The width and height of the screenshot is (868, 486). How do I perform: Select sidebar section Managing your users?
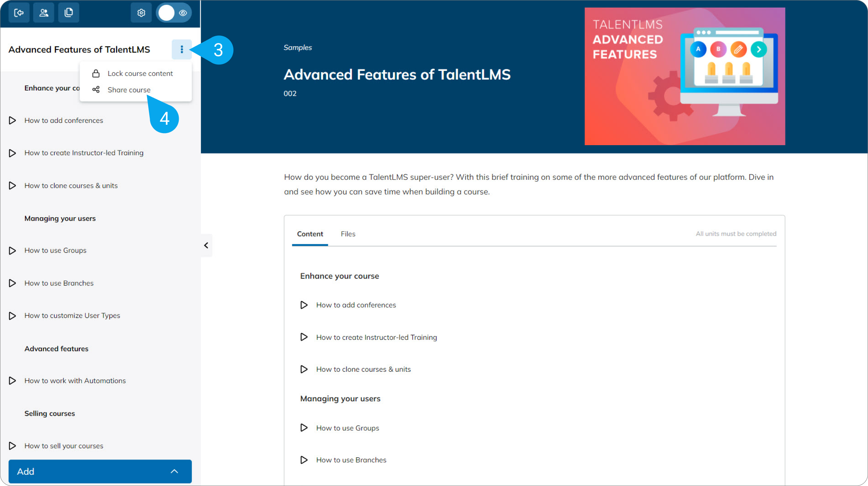click(60, 218)
